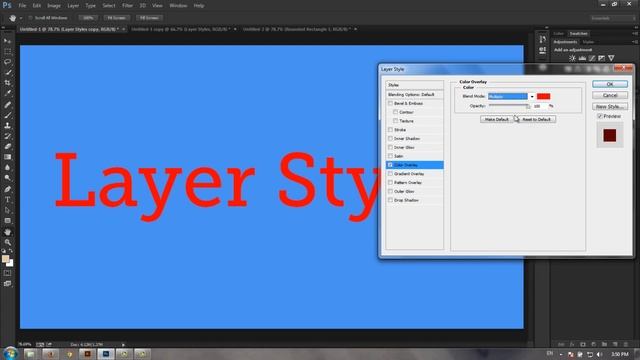This screenshot has width=640, height=360.
Task: Enable Pattern Overlay checkbox
Action: click(390, 182)
